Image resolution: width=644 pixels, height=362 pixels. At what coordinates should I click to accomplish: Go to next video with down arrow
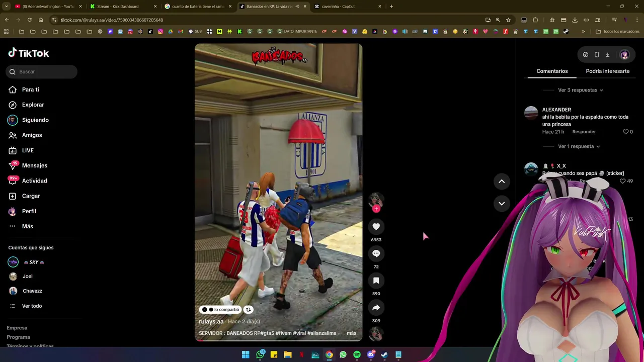(x=502, y=204)
